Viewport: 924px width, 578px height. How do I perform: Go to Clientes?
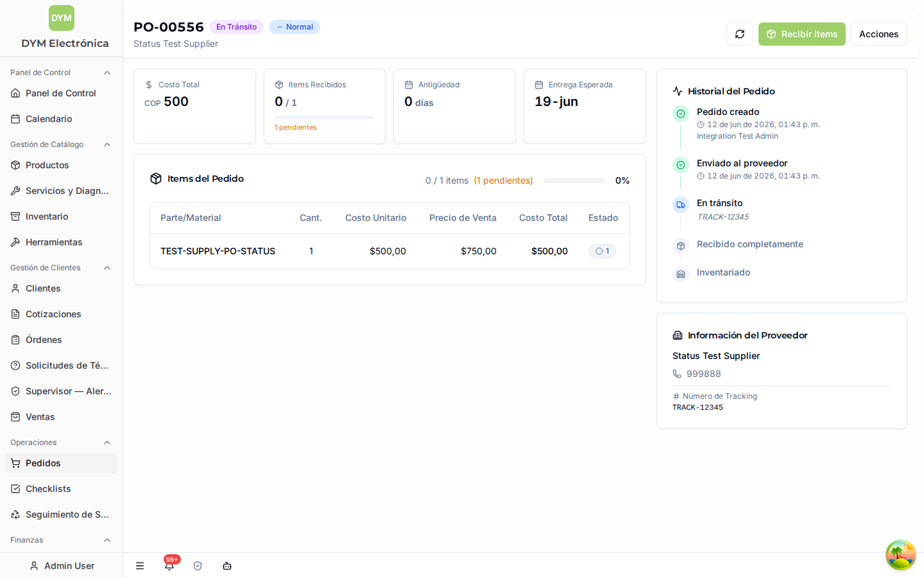61,288
